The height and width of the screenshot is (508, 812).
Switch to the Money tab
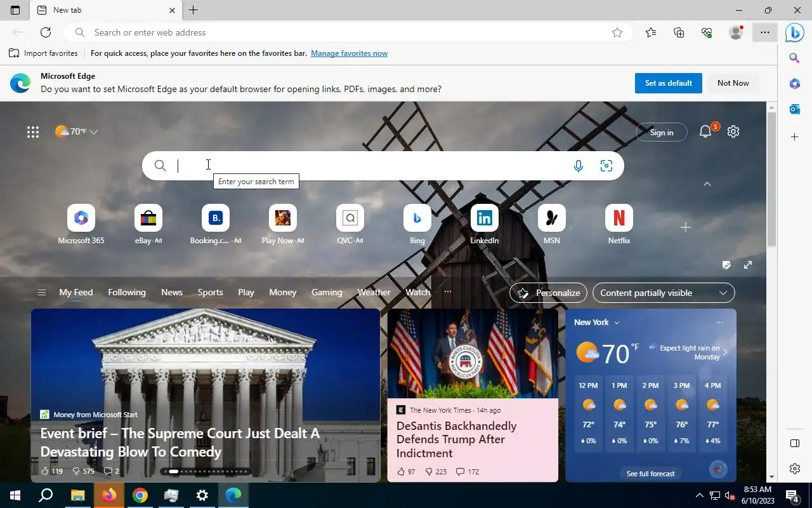[x=283, y=292]
